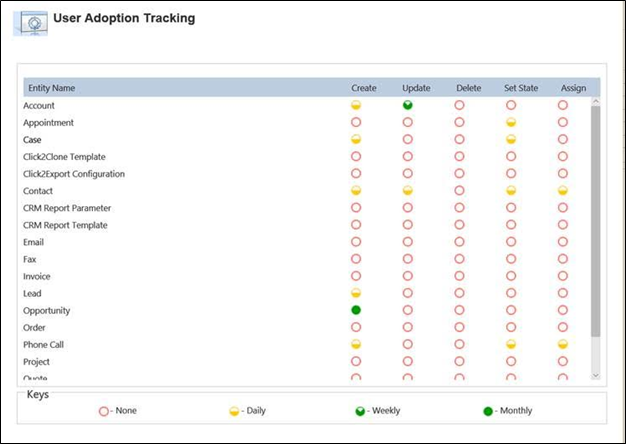Screen dimensions: 626x444
Task: Toggle Invoice's Update status circle
Action: tap(408, 276)
